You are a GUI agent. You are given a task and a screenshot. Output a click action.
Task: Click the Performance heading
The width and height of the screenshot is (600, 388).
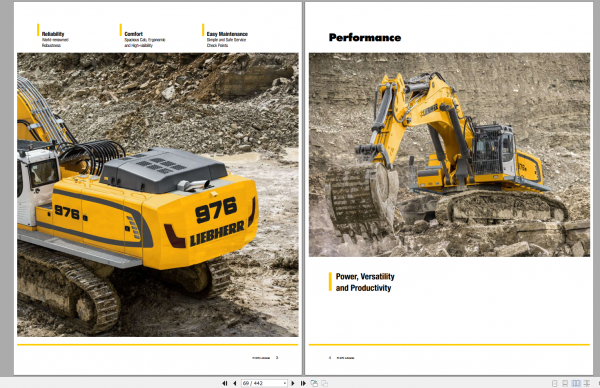pos(365,37)
